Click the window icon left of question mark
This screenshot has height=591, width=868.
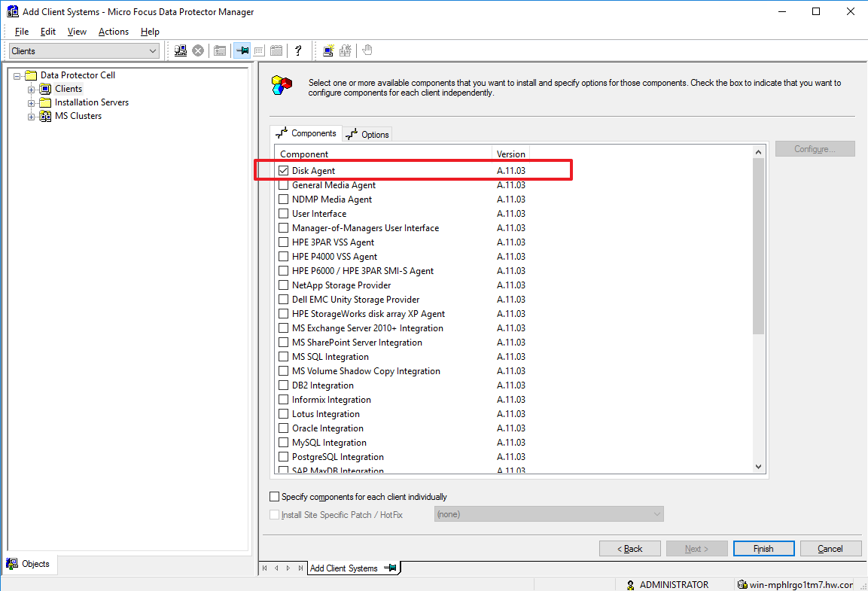(x=276, y=51)
